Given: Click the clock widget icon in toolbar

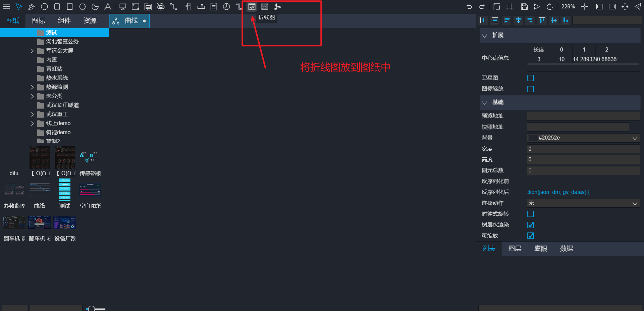Looking at the screenshot, I should (x=226, y=7).
